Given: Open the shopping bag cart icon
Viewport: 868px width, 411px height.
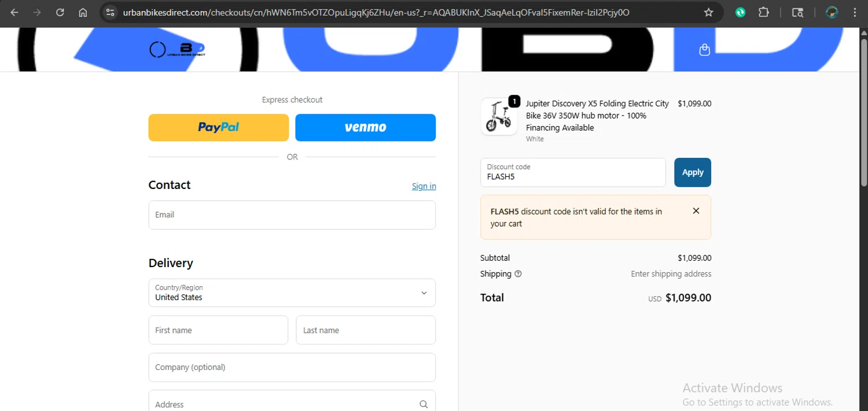Looking at the screenshot, I should (704, 50).
